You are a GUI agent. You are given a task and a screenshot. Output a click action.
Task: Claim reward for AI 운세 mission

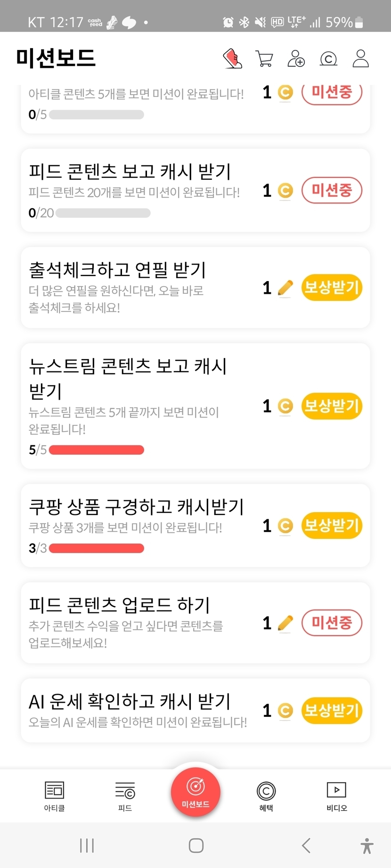pyautogui.click(x=332, y=710)
